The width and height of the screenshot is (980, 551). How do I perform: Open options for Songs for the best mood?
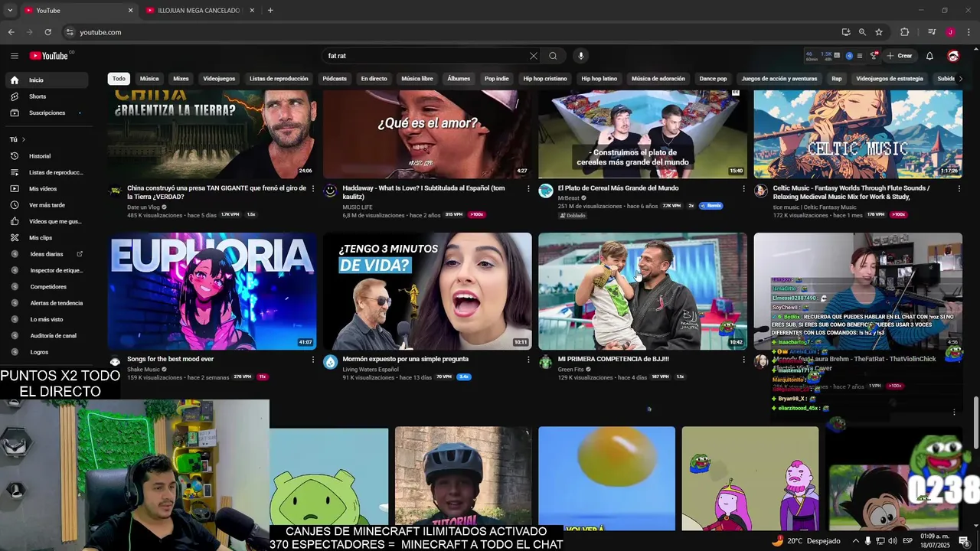tap(312, 359)
